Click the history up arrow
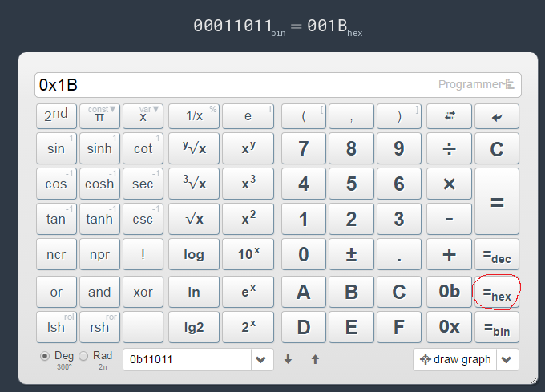This screenshot has height=392, width=545. point(315,360)
